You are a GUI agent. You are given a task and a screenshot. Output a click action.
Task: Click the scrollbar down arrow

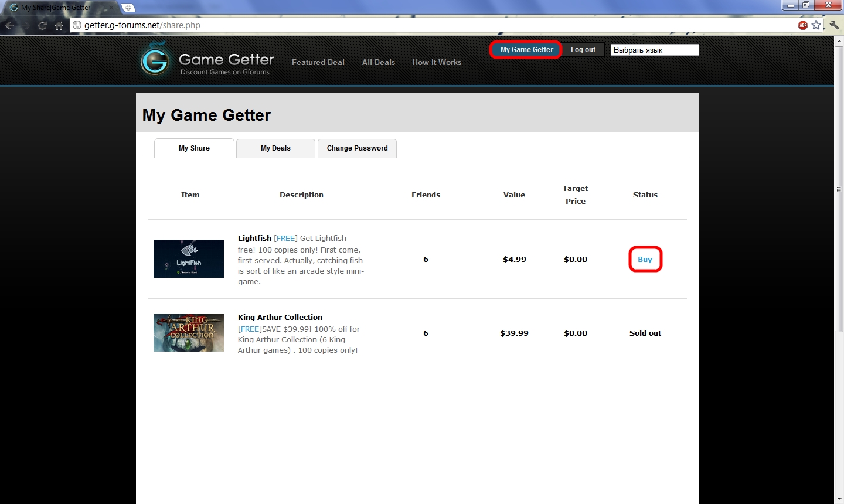(839, 499)
